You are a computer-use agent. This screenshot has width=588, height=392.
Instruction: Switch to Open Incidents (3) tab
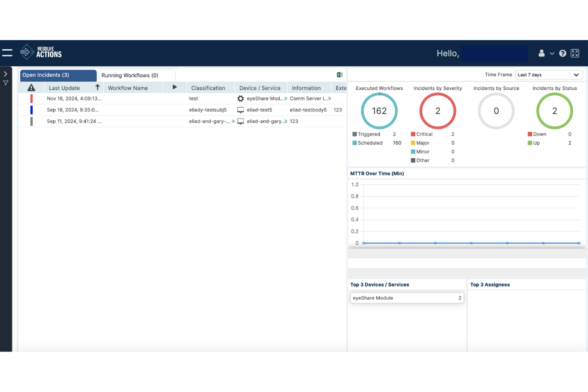tap(58, 75)
